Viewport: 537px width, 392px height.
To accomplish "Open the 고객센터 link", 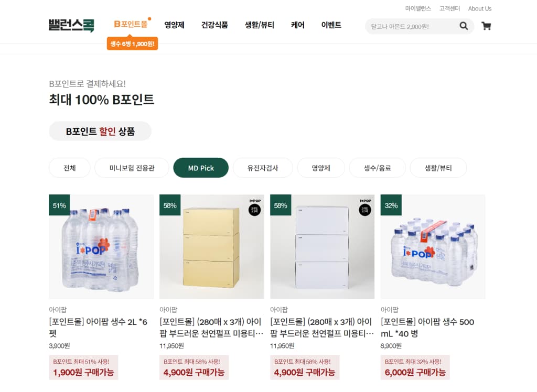I will [449, 8].
